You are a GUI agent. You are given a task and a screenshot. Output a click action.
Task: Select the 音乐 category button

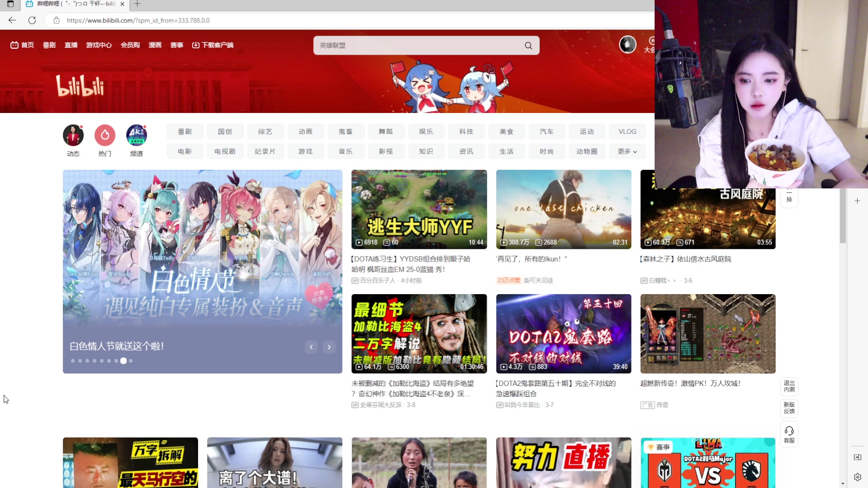[346, 151]
